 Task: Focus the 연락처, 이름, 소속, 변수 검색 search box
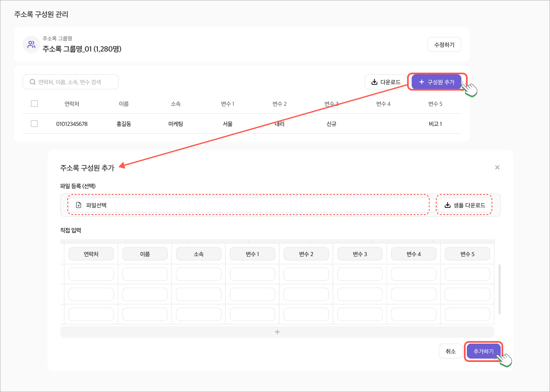point(71,82)
